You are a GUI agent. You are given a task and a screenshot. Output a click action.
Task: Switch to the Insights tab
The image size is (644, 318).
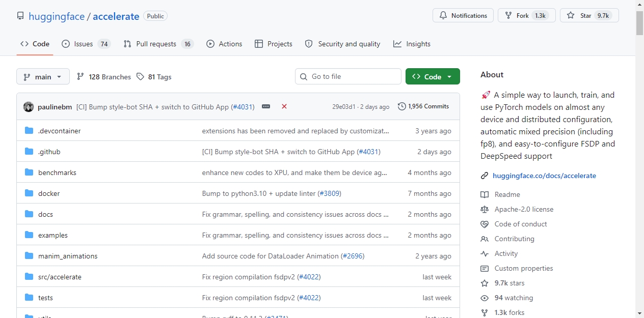coord(412,44)
